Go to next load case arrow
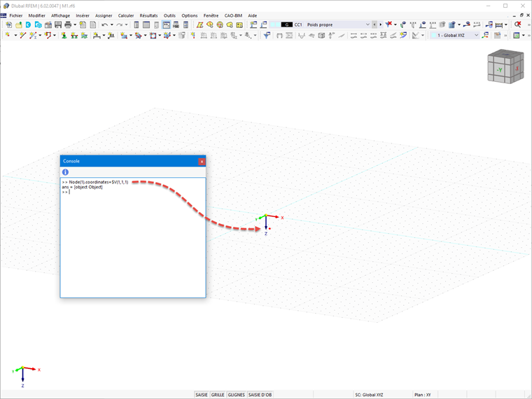The height and width of the screenshot is (399, 532). click(x=380, y=24)
